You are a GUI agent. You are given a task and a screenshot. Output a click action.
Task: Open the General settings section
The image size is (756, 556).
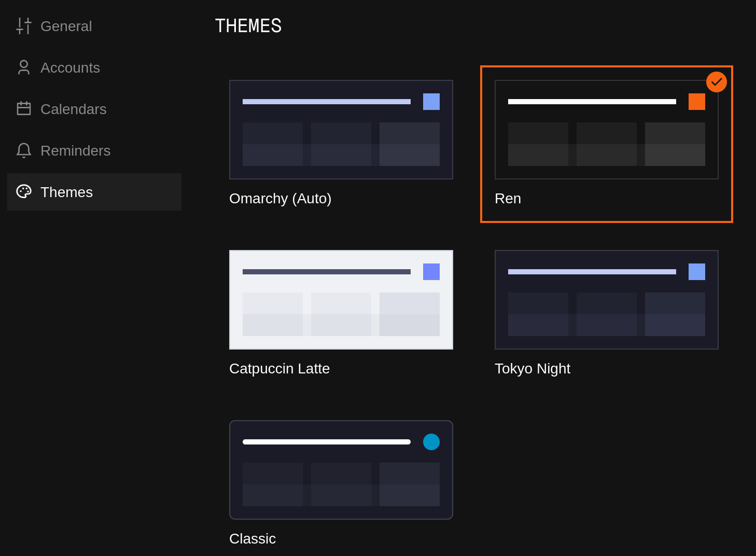pos(94,26)
